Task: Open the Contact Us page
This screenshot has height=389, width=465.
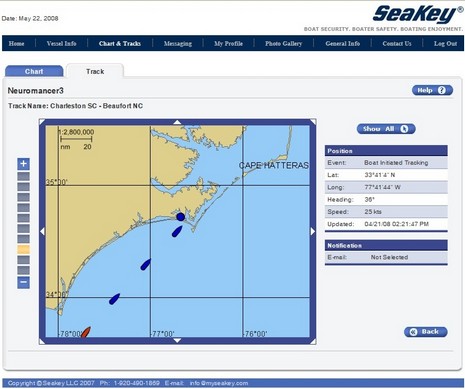Action: click(397, 44)
